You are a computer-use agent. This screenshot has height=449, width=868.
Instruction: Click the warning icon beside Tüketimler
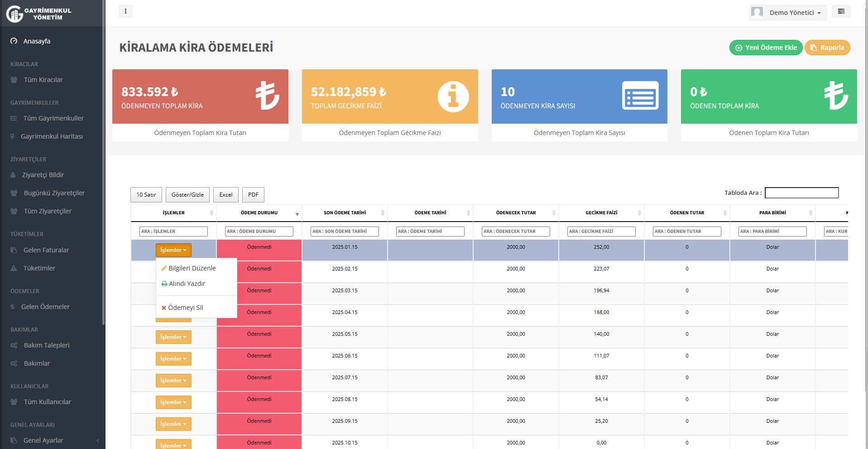[14, 268]
